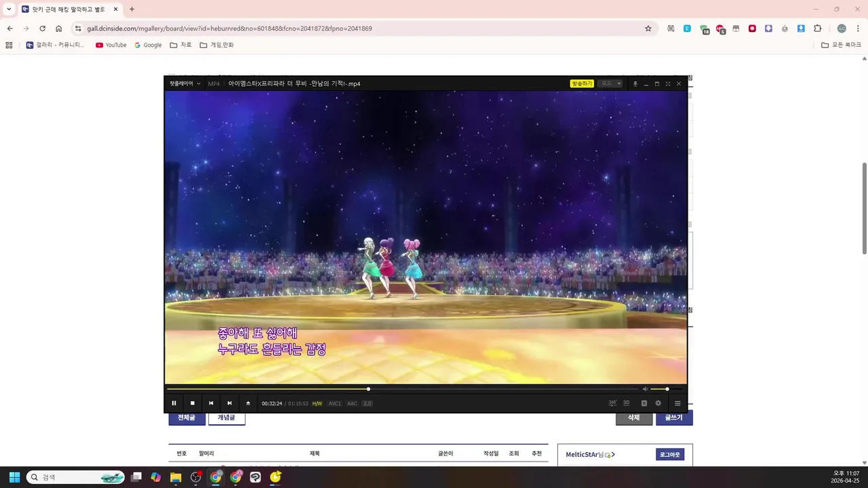868x488 pixels.
Task: Open PotPlayer control panel gear
Action: pos(658,403)
